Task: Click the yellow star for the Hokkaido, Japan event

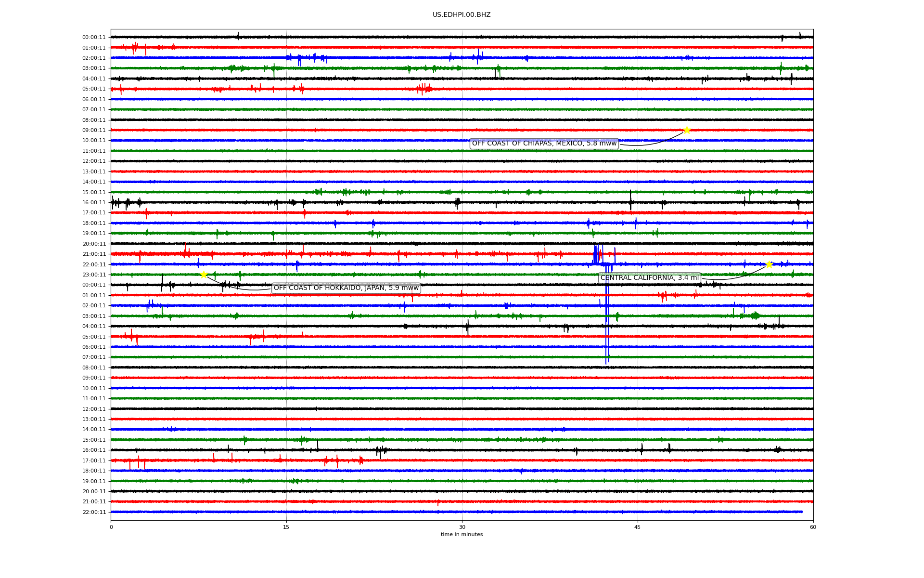Action: pyautogui.click(x=204, y=275)
